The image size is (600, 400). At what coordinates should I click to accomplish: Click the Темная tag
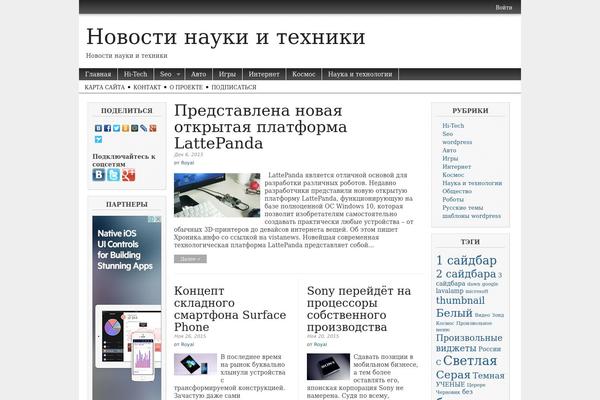pos(488,376)
